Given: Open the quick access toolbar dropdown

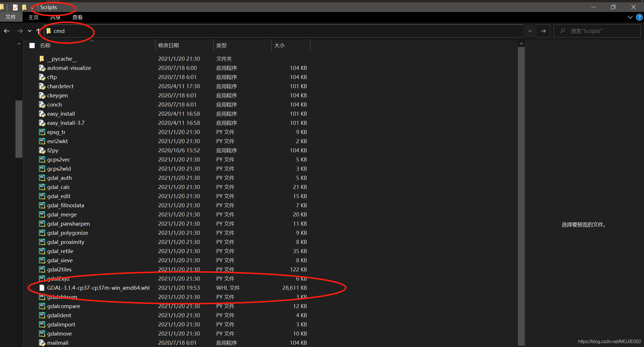Looking at the screenshot, I should (32, 8).
